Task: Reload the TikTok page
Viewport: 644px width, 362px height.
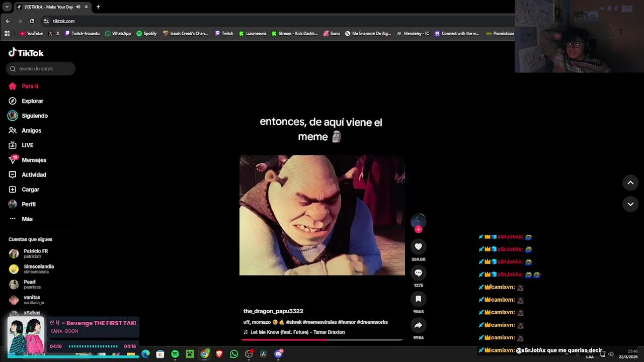Action: 32,21
